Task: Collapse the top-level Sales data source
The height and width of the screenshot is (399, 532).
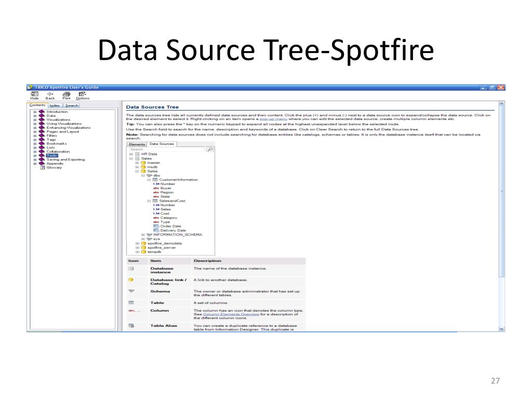Action: 131,158
